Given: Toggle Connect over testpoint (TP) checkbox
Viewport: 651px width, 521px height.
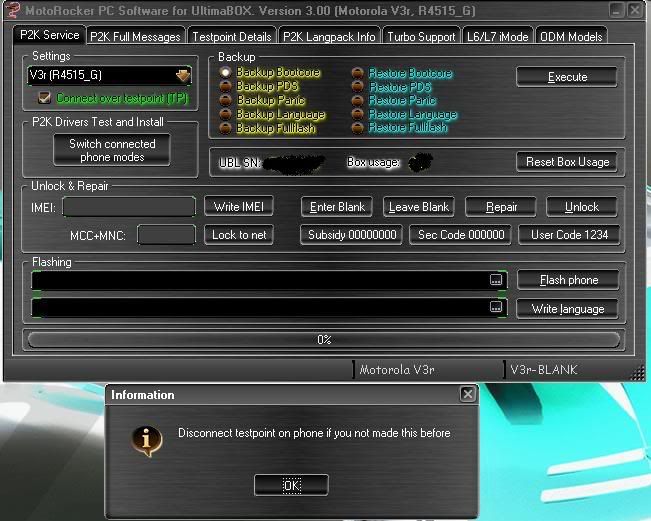Looking at the screenshot, I should click(x=44, y=98).
